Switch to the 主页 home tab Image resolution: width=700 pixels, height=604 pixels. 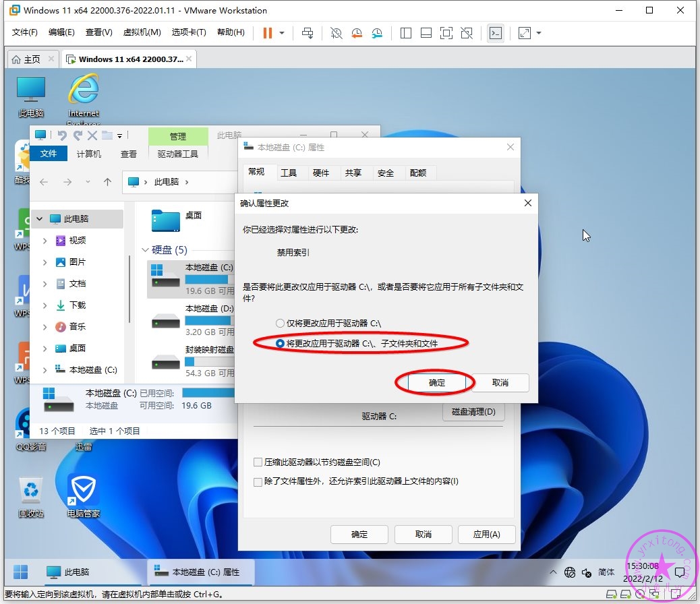click(26, 59)
